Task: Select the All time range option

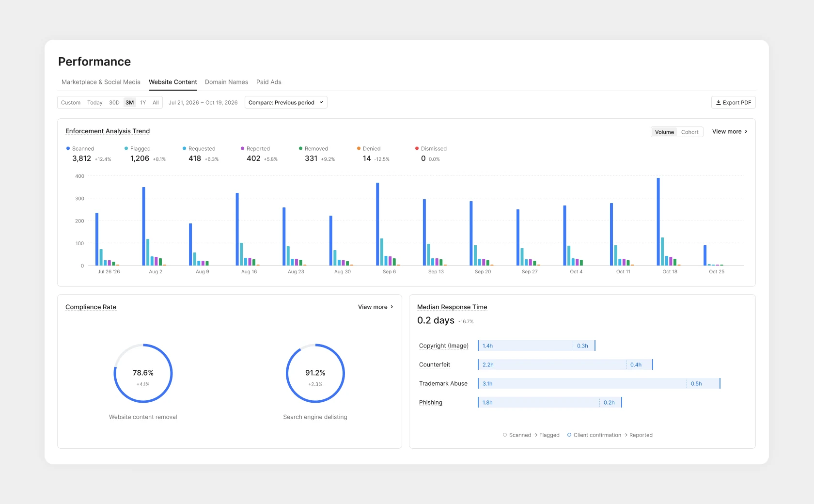Action: (156, 103)
